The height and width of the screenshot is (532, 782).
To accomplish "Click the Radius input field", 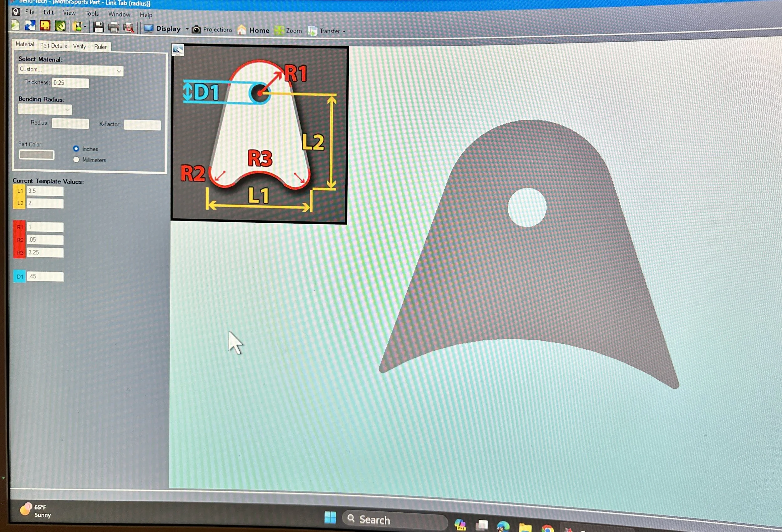I will point(70,124).
